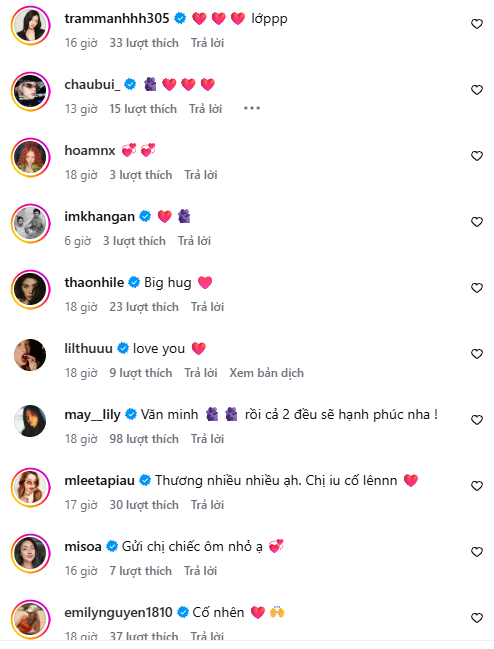The width and height of the screenshot is (494, 649).
Task: Open the '98 lượt thích' likes list
Action: pyautogui.click(x=144, y=439)
